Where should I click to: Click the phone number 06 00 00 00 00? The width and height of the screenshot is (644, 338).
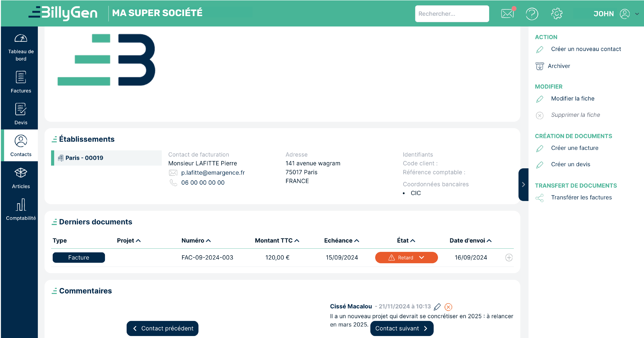coord(203,183)
